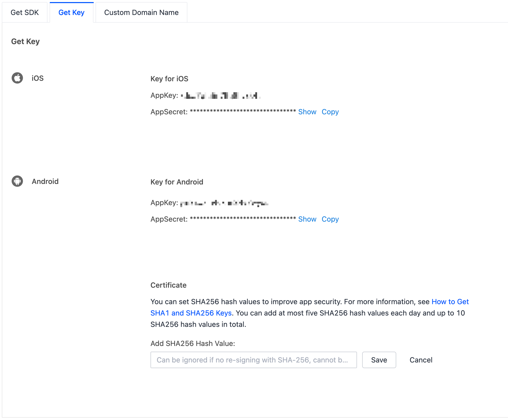Click the masked iOS AppSecret asterisks
The image size is (508, 420).
tap(243, 111)
